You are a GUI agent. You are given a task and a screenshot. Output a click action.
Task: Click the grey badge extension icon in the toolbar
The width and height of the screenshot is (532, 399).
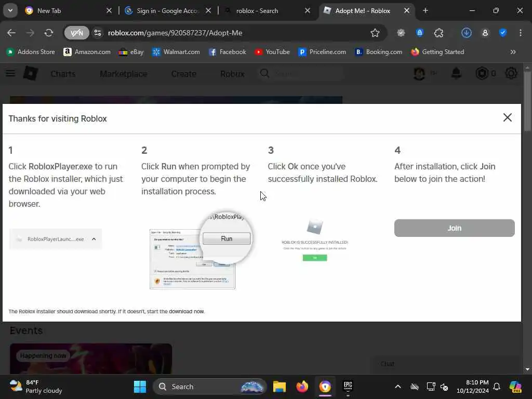(401, 33)
